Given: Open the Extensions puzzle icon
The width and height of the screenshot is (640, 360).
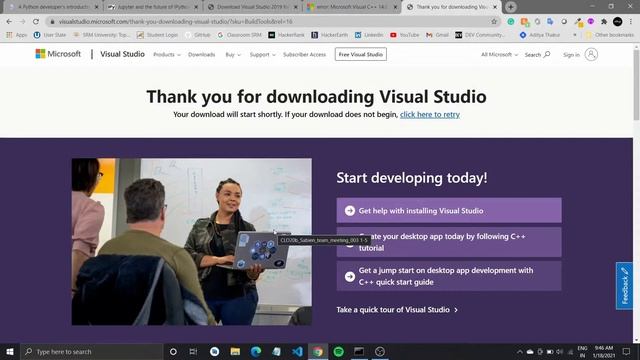Looking at the screenshot, I should tap(604, 21).
